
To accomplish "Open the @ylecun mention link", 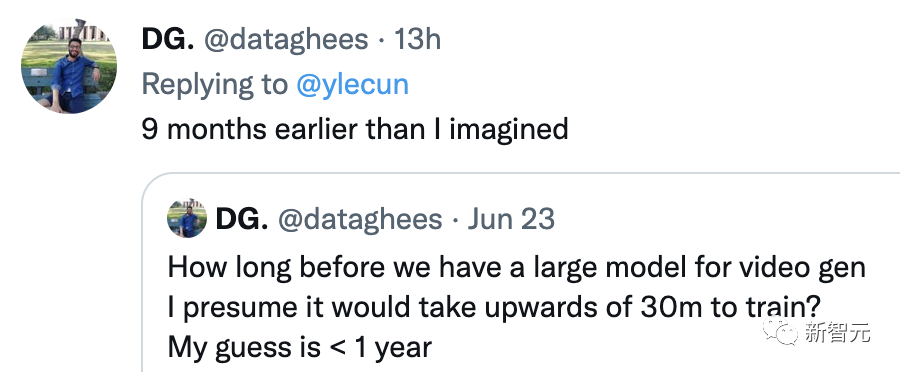I will (x=352, y=84).
